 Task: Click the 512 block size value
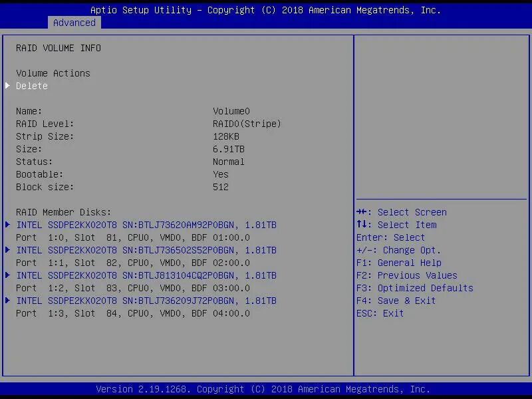coord(221,187)
